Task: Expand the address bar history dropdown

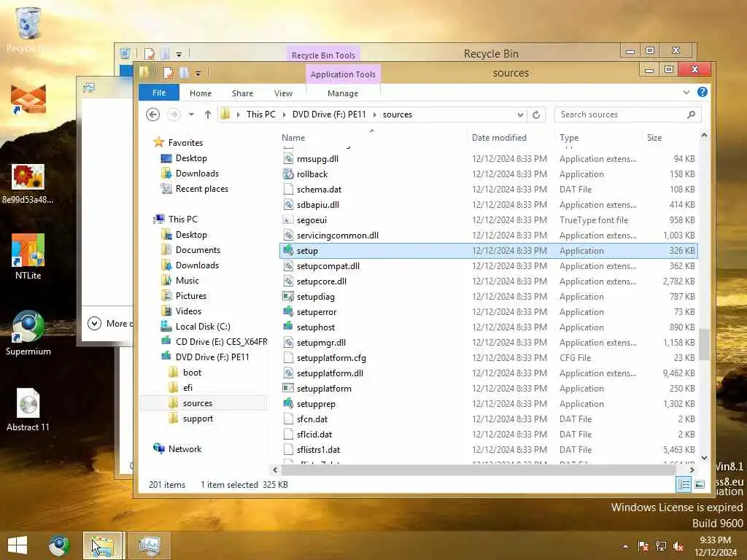Action: point(520,114)
